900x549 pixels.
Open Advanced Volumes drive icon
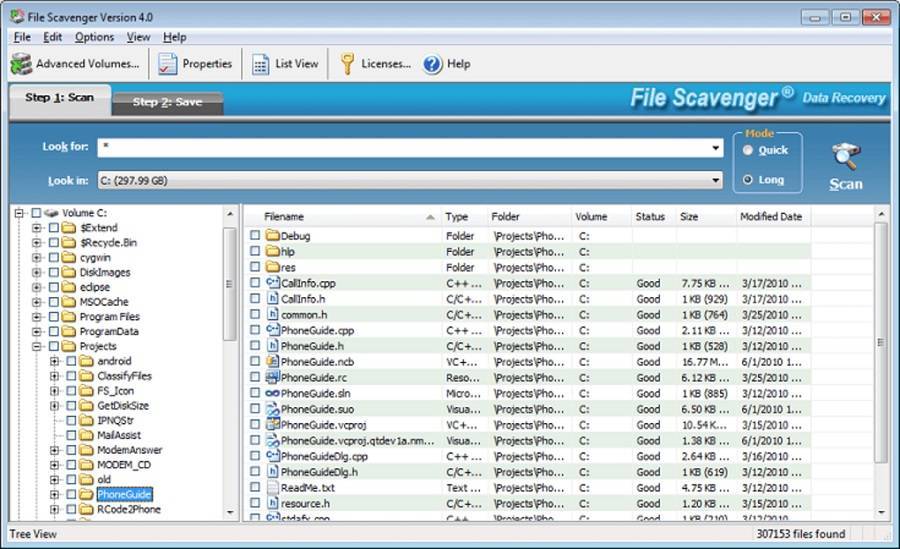point(21,64)
